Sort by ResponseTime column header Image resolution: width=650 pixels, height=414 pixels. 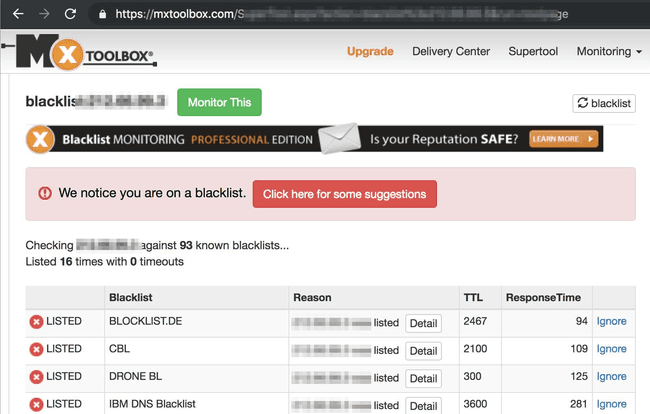(543, 298)
